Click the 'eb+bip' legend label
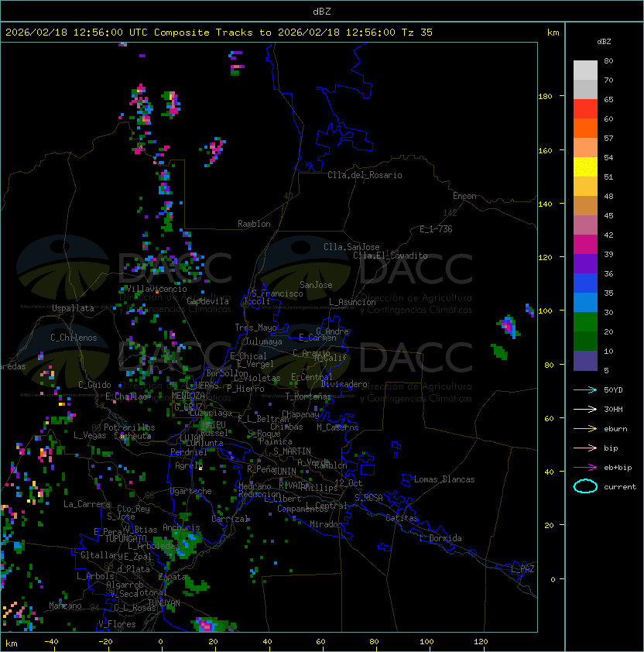 tap(618, 468)
